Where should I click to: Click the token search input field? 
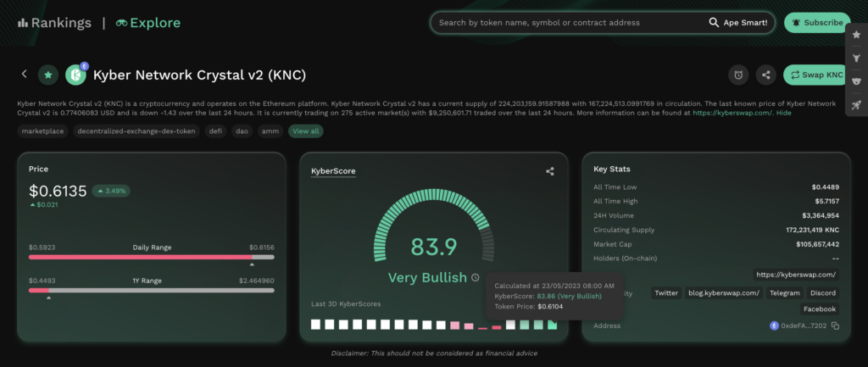coord(570,23)
